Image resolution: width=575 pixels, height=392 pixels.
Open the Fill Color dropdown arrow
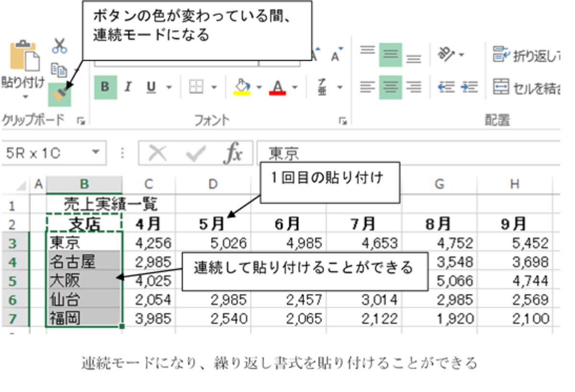point(259,88)
